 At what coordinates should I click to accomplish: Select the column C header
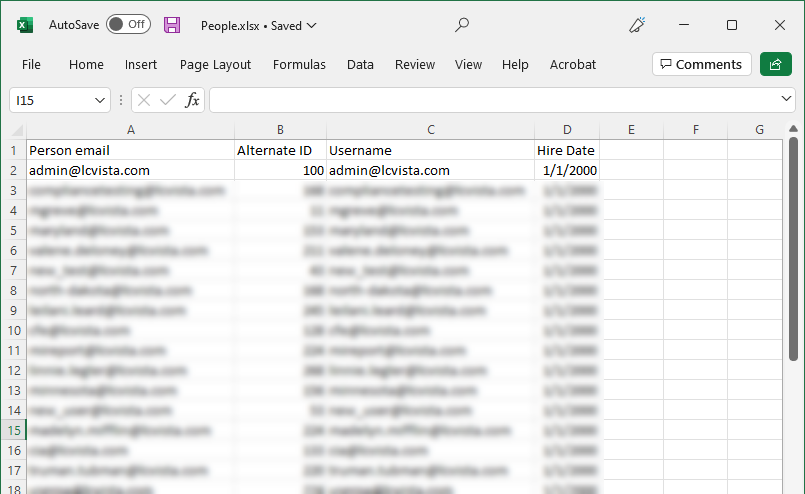coord(430,129)
